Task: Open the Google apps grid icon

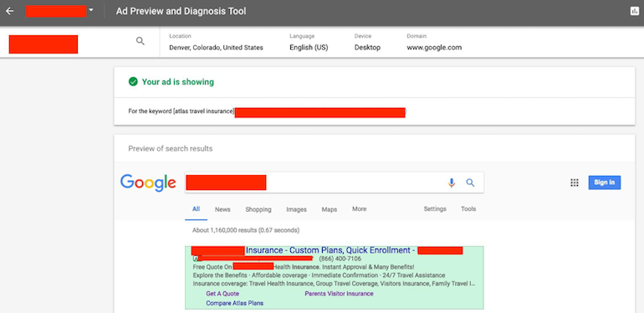Action: tap(575, 182)
